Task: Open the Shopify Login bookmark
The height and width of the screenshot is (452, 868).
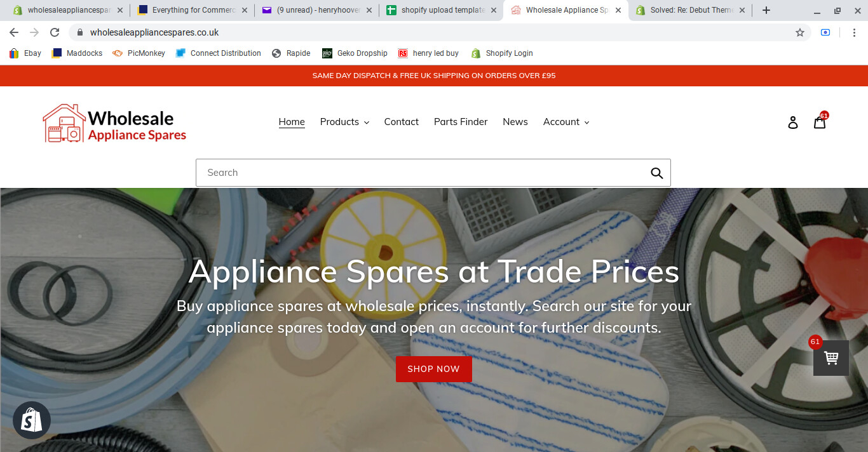Action: pos(502,53)
